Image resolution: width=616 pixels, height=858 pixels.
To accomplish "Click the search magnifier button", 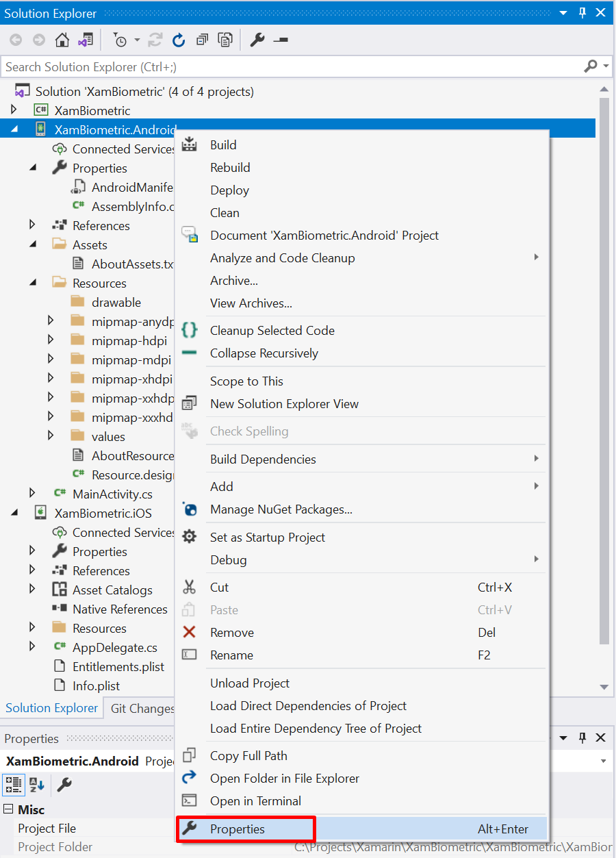I will click(590, 66).
